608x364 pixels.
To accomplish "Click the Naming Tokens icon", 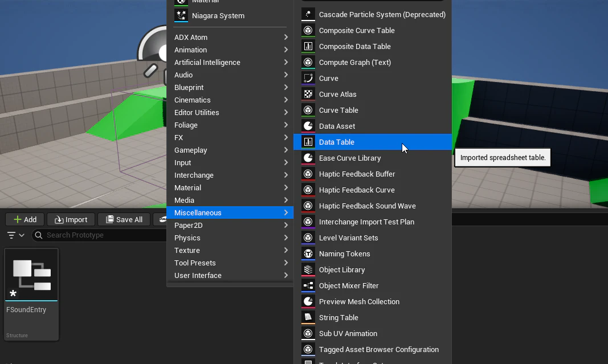I will [308, 253].
